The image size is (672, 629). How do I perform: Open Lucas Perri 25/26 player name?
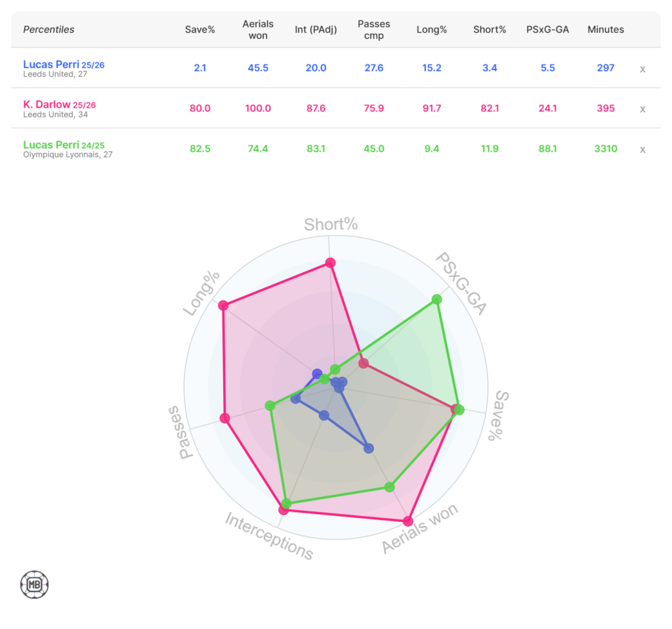(51, 64)
